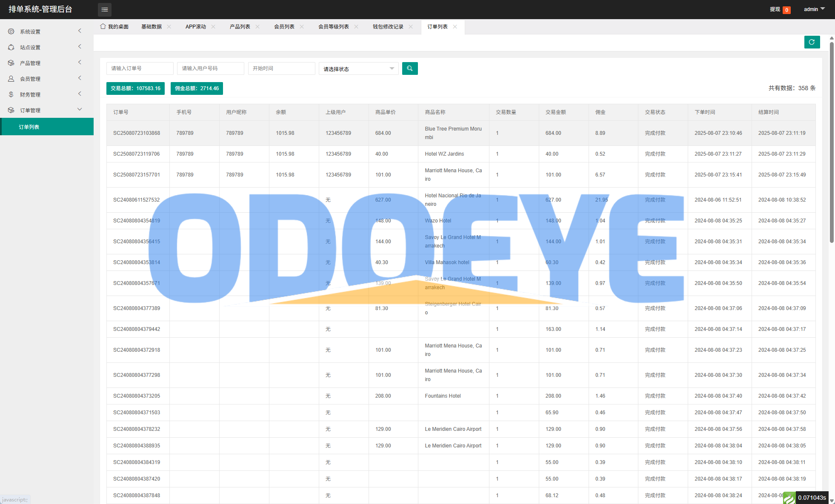The image size is (835, 504).
Task: Switch to the 会员等级列表 tab
Action: tap(333, 26)
